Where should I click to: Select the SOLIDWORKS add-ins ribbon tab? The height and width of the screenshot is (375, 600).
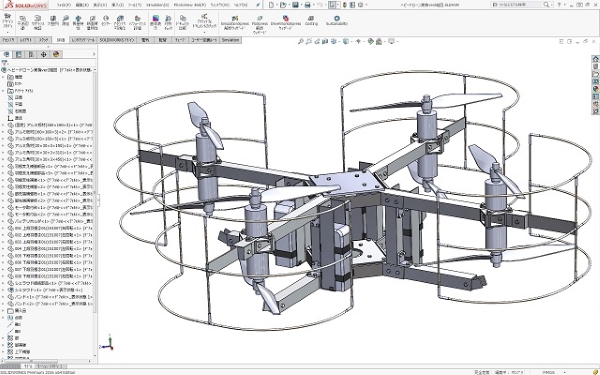coord(117,40)
